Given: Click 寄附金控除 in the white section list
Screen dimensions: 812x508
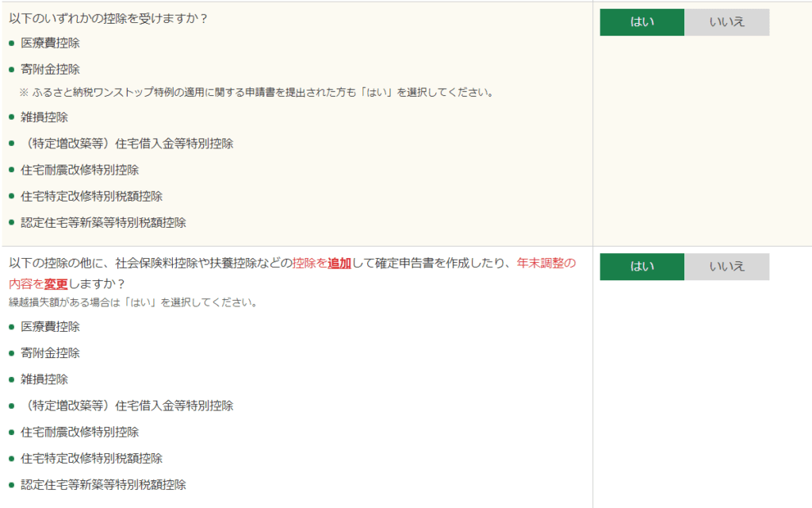Looking at the screenshot, I should 50,353.
